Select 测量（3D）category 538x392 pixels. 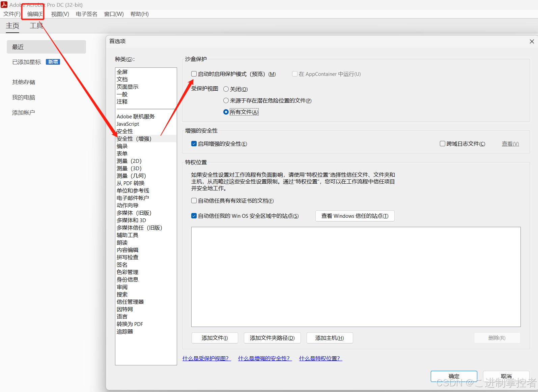pos(146,168)
